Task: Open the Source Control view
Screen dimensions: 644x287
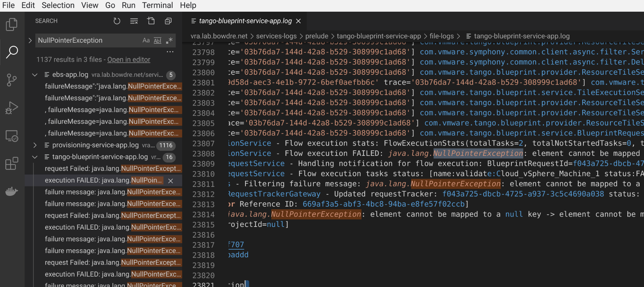Action: [12, 80]
